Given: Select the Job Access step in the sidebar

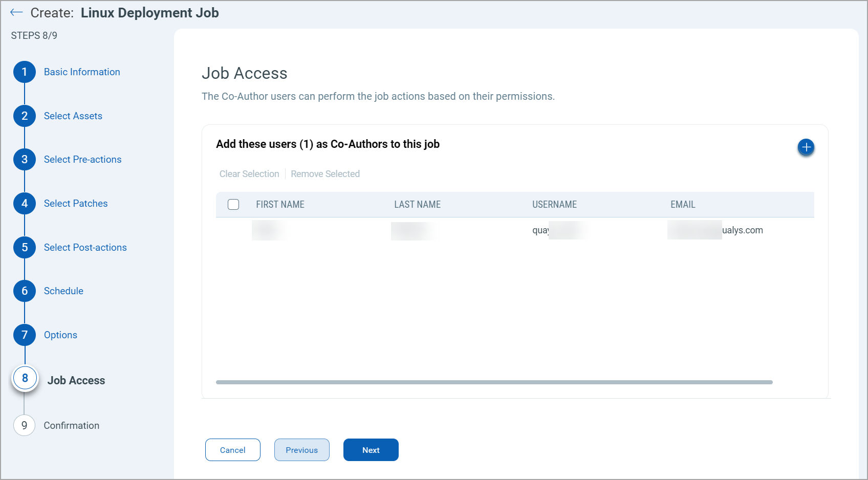Looking at the screenshot, I should pos(76,380).
